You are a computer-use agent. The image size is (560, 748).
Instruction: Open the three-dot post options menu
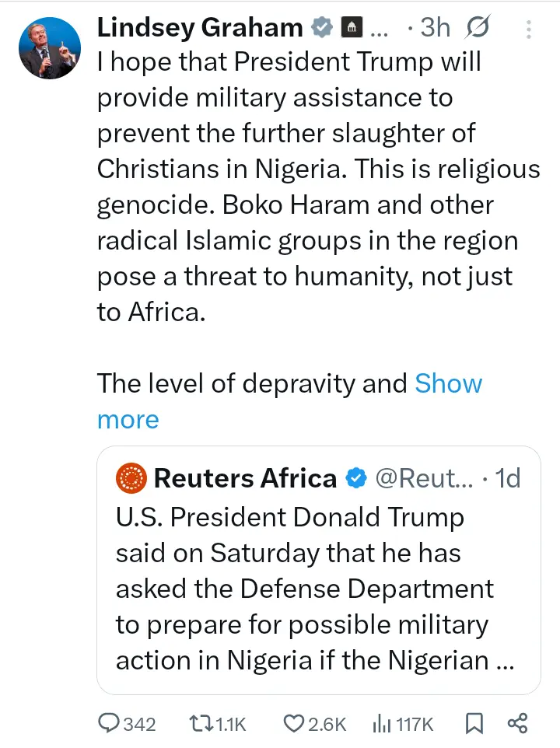529,30
